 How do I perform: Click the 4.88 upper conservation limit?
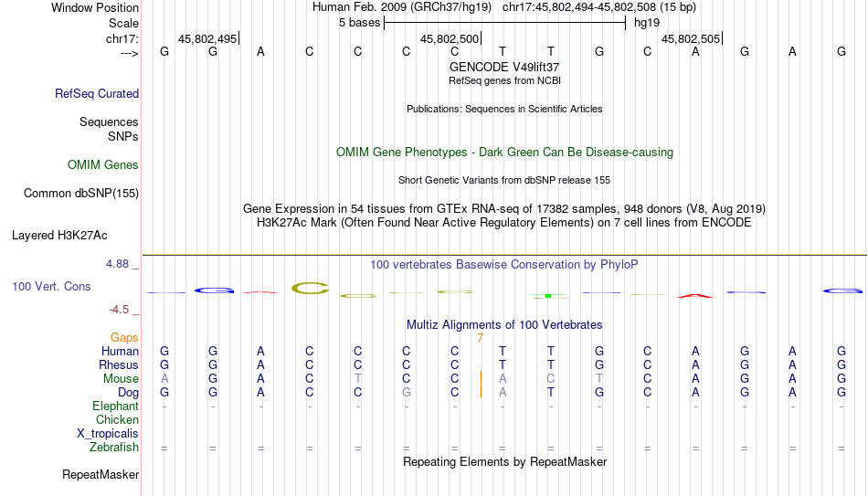coord(117,264)
